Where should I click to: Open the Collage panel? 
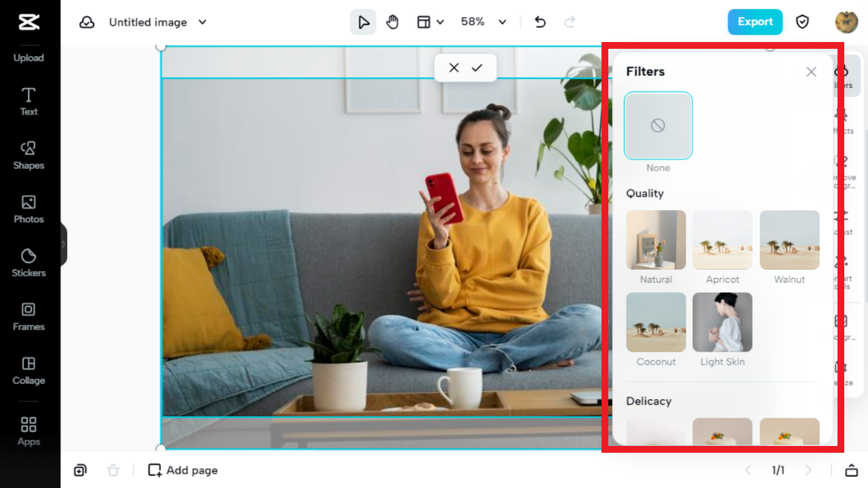[x=28, y=371]
